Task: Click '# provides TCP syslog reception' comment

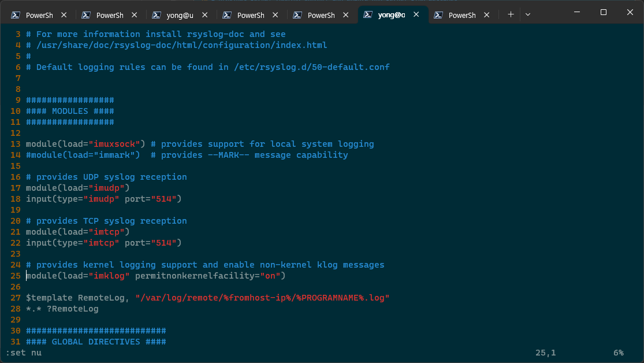Action: tap(106, 221)
